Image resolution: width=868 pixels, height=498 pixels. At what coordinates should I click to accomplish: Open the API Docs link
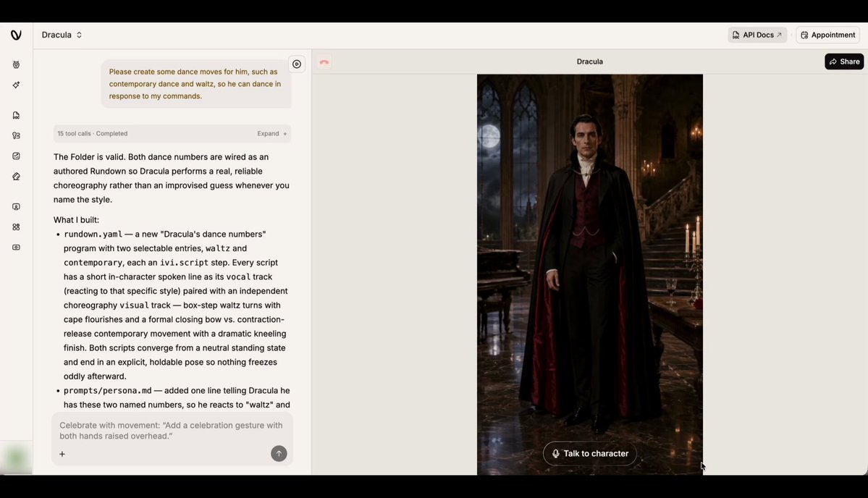[757, 35]
